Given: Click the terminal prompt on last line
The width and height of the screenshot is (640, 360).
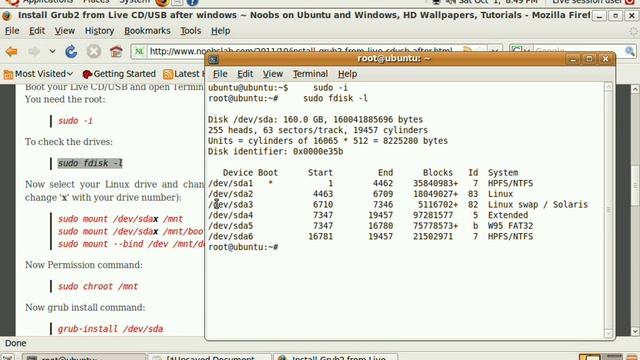Looking at the screenshot, I should coord(243,247).
